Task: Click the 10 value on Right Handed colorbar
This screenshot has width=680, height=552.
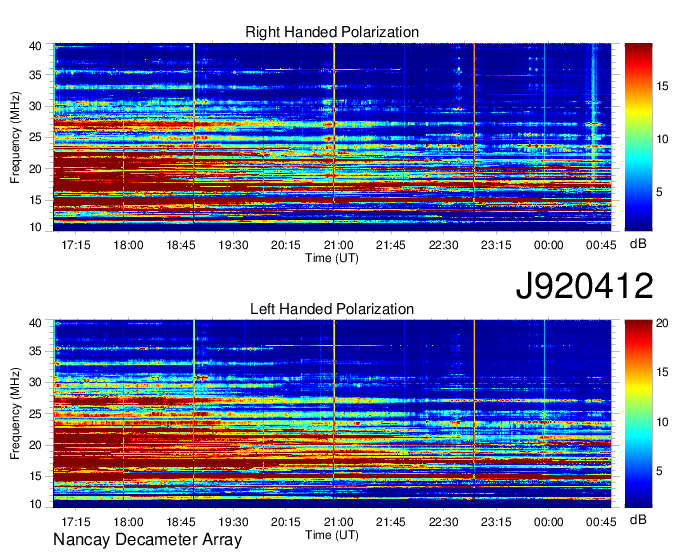Action: point(662,139)
